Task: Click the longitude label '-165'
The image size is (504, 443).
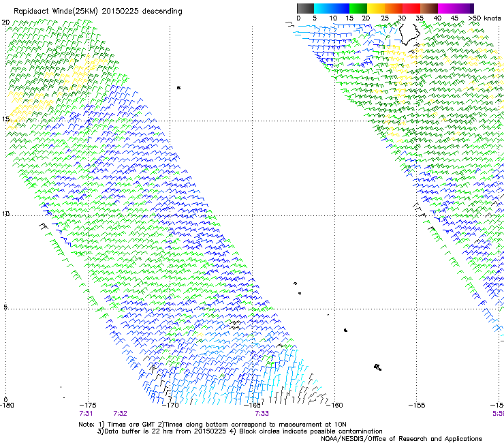Action: [252, 406]
